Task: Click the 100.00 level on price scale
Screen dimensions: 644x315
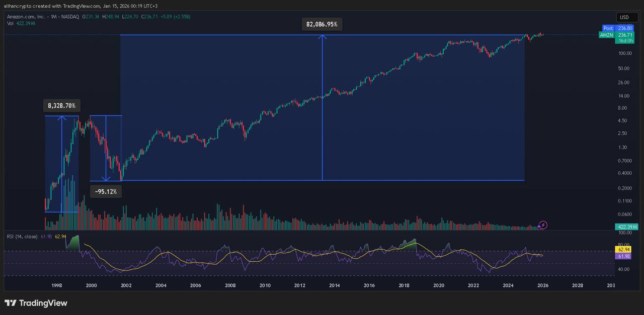Action: coord(625,53)
